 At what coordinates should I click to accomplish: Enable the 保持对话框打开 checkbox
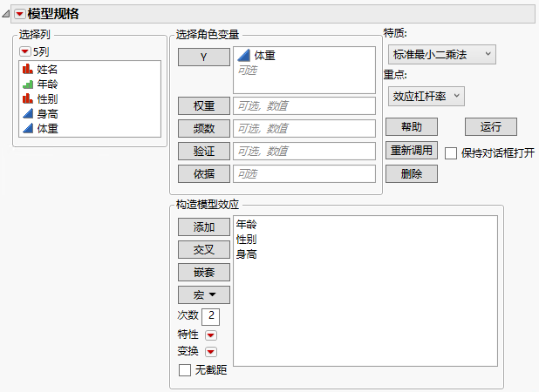pyautogui.click(x=451, y=153)
